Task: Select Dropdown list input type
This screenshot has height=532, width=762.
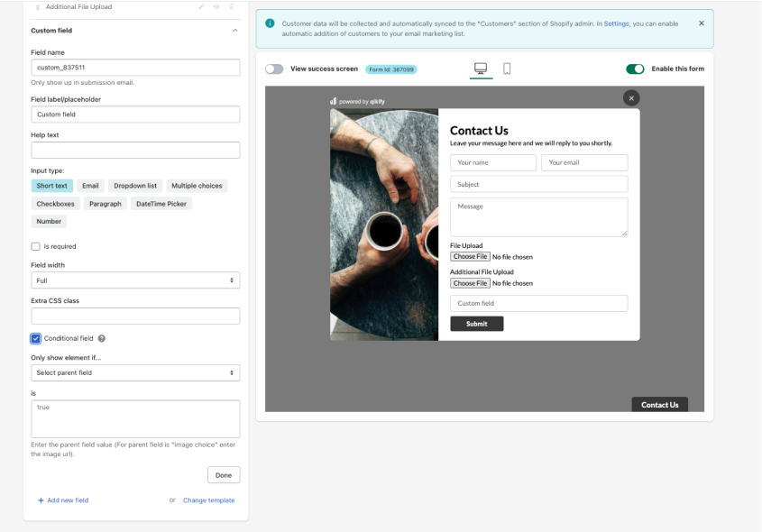Action: [135, 186]
